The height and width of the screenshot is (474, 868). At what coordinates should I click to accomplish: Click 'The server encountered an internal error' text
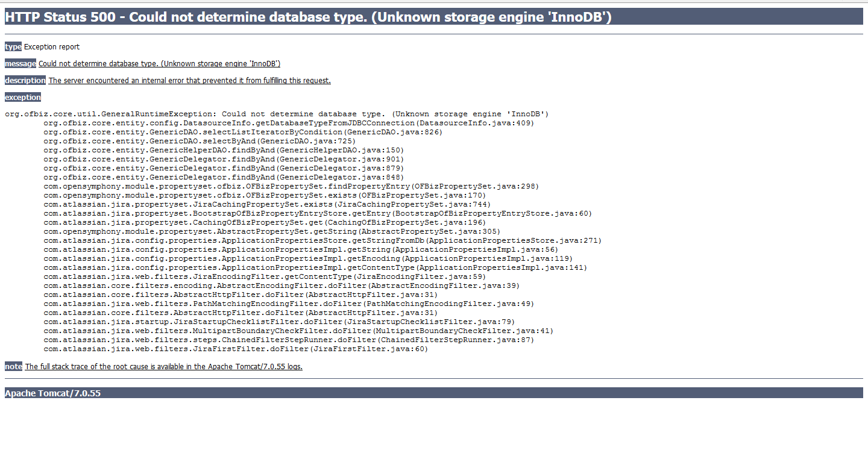click(x=189, y=81)
